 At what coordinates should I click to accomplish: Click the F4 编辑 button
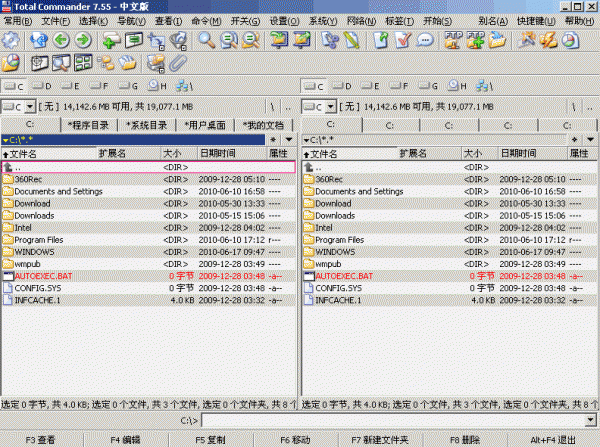click(126, 440)
